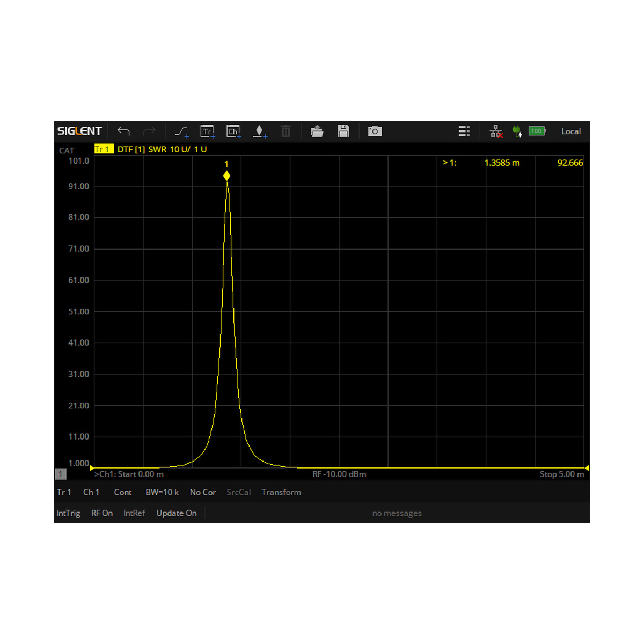644x644 pixels.
Task: Click the redo arrow icon
Action: coord(149,131)
